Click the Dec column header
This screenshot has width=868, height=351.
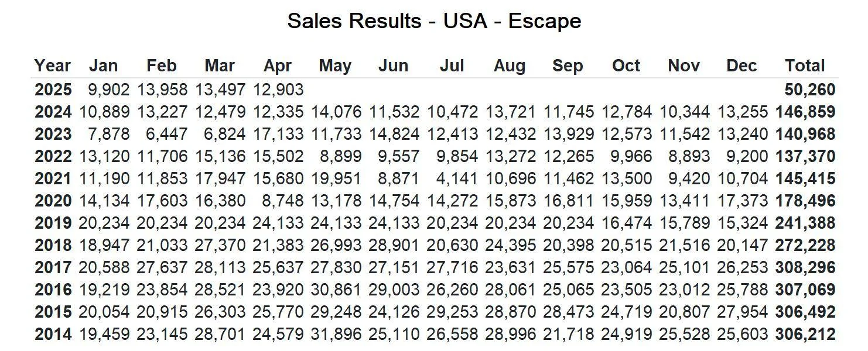pyautogui.click(x=741, y=66)
